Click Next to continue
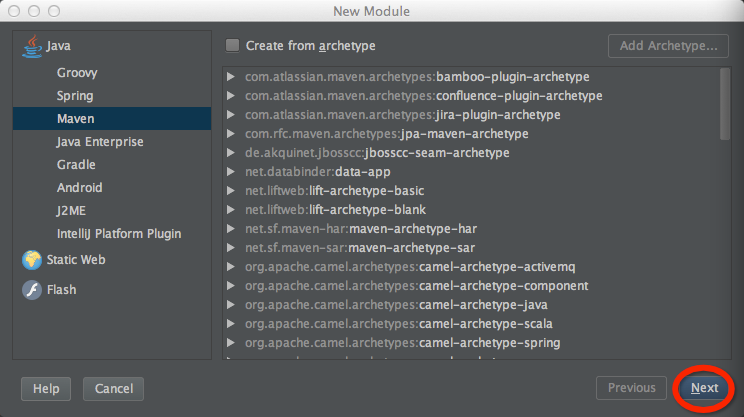Viewport: 744px width, 417px height. point(704,388)
